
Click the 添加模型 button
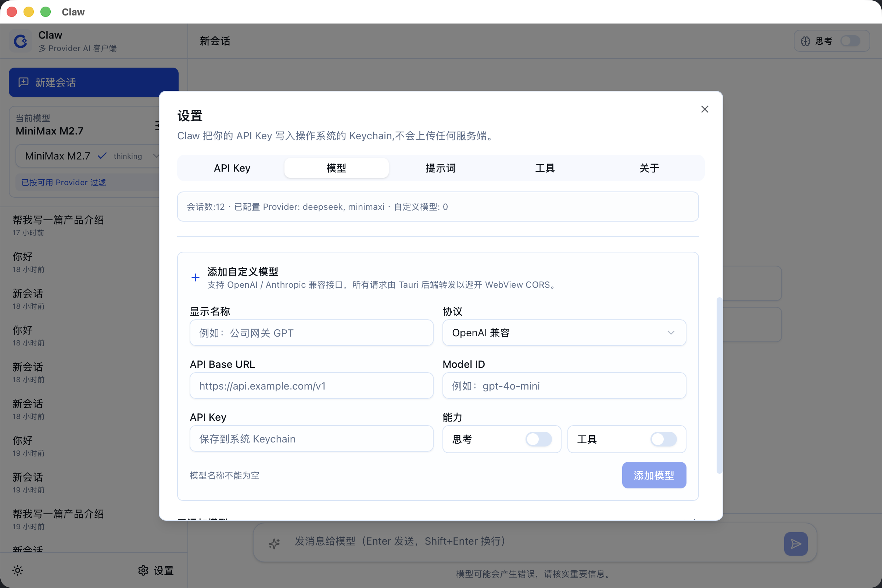click(654, 475)
